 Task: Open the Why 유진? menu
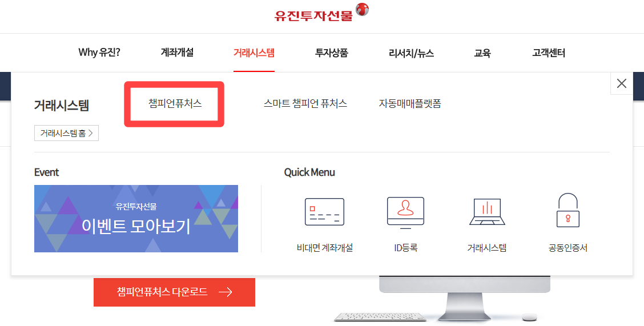(x=99, y=53)
